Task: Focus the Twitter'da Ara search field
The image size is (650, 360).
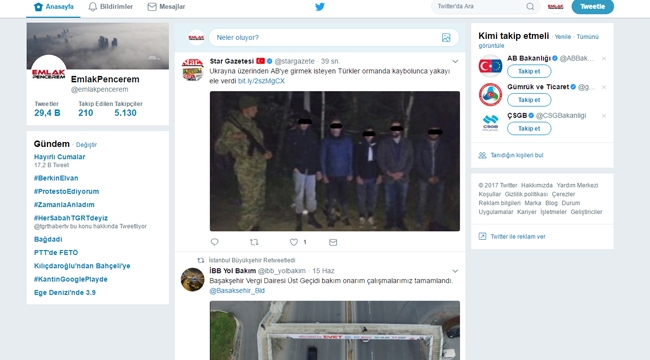Action: (x=486, y=7)
